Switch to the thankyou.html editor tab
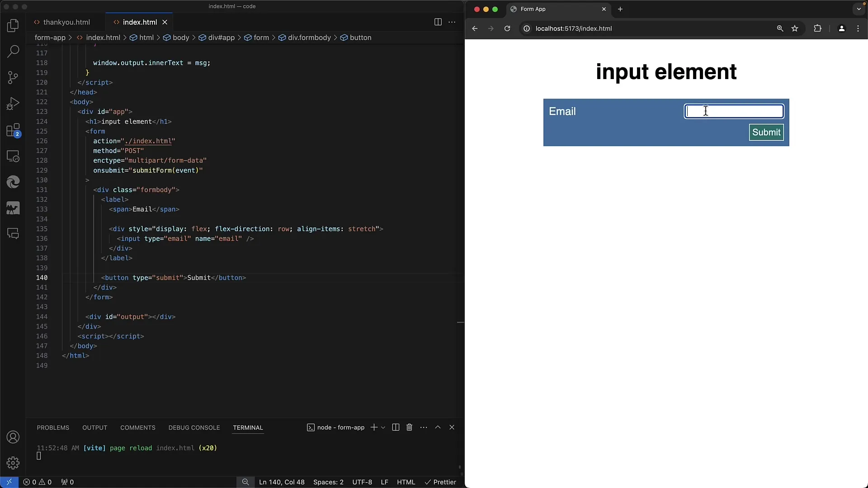The width and height of the screenshot is (868, 488). pos(66,22)
